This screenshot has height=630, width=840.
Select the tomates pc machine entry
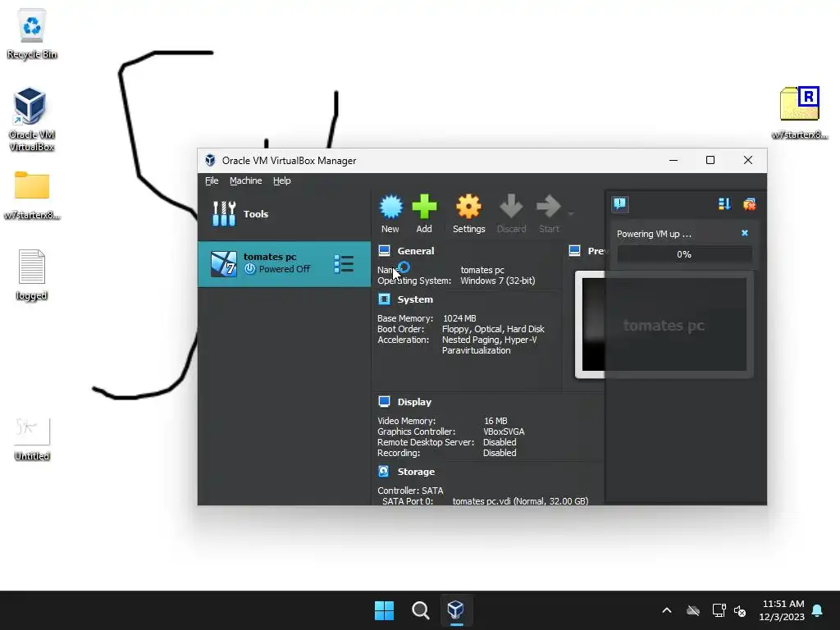[x=284, y=264]
